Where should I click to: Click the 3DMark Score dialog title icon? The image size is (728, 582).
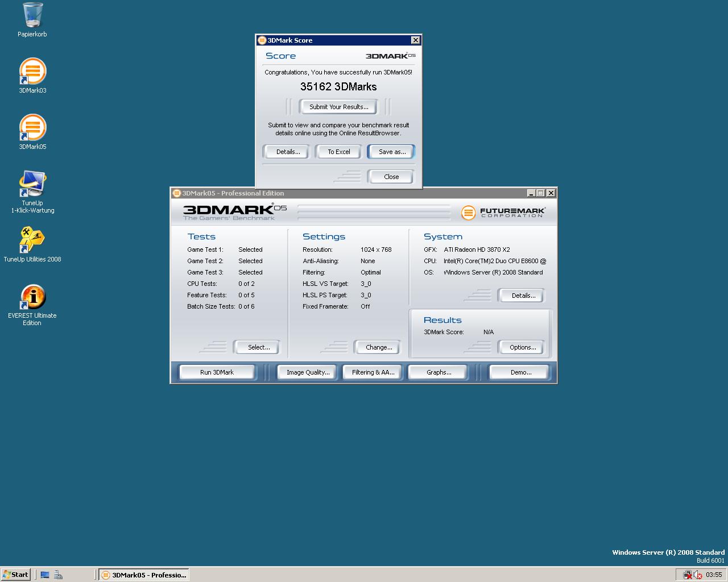262,40
